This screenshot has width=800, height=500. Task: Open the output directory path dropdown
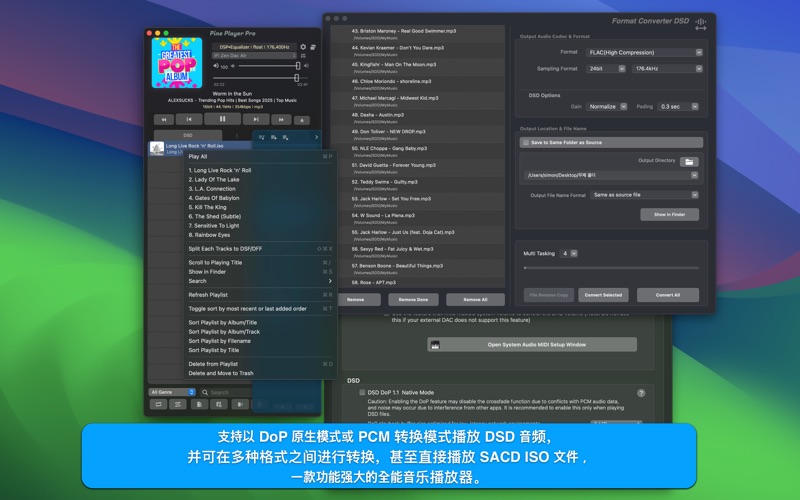pyautogui.click(x=611, y=176)
